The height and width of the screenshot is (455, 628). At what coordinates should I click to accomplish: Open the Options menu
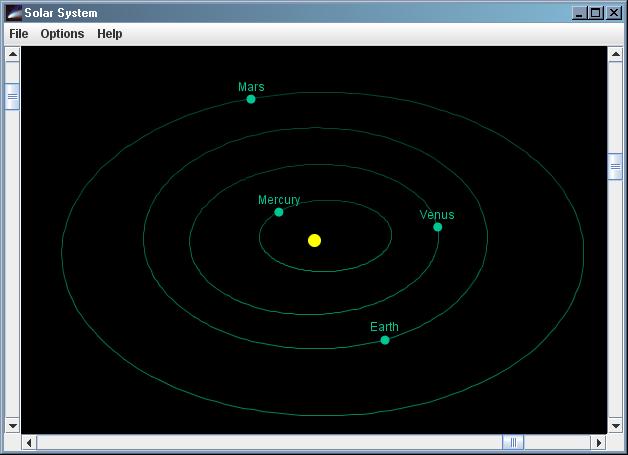62,34
